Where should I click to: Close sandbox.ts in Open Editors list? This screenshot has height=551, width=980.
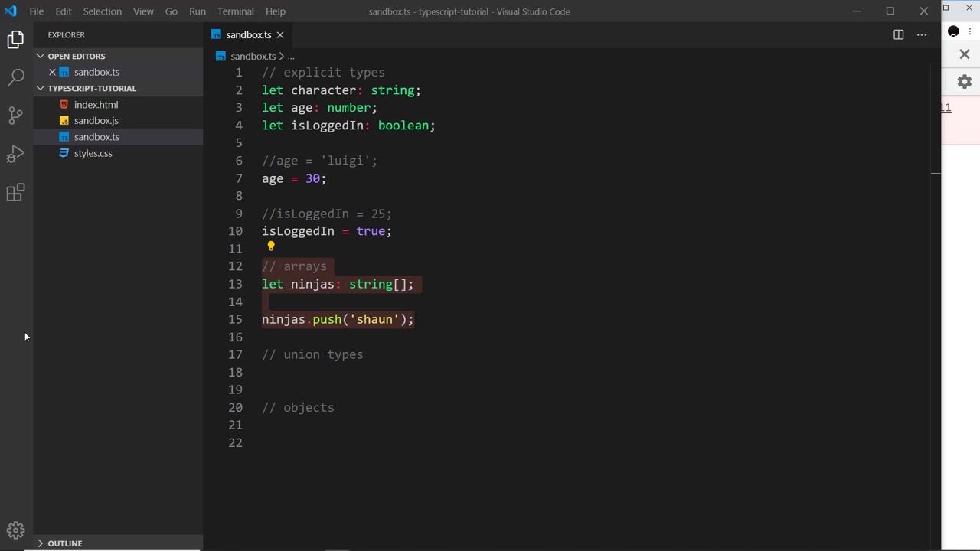coord(52,72)
